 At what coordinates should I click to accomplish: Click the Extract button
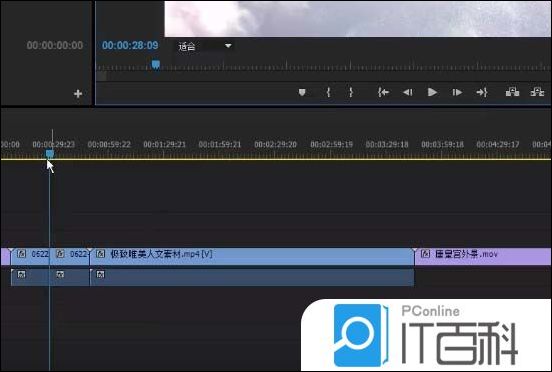coord(537,92)
